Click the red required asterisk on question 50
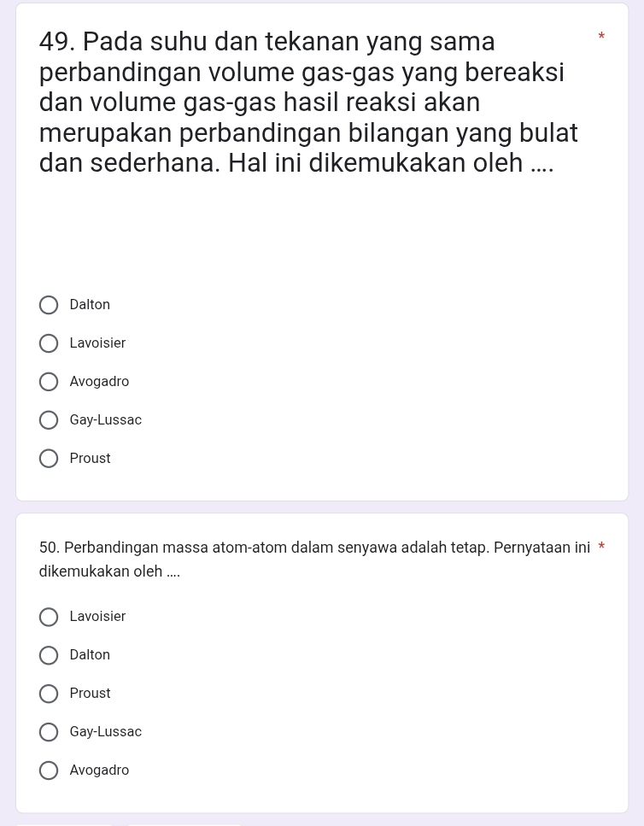 tap(601, 547)
